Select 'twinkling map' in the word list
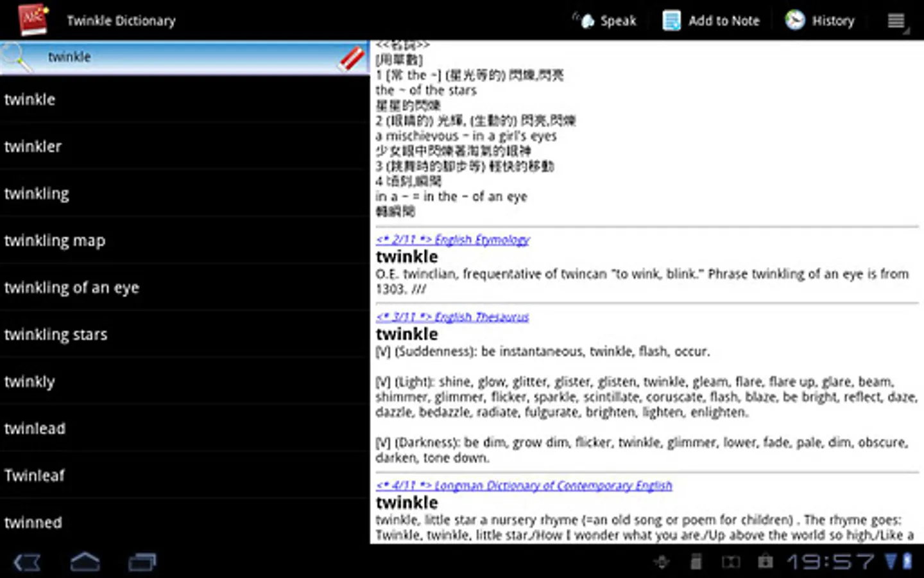 pyautogui.click(x=184, y=240)
